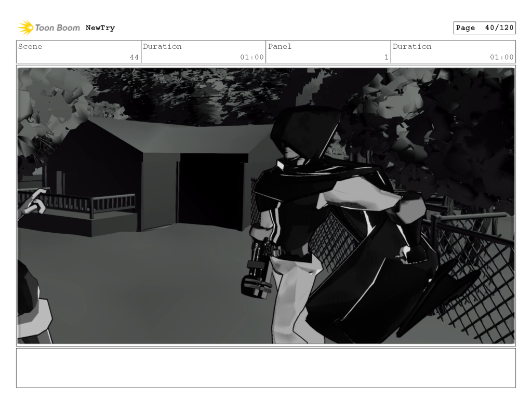Viewport: 532px width, 412px height.
Task: Click the Scene header cell
Action: (x=30, y=46)
